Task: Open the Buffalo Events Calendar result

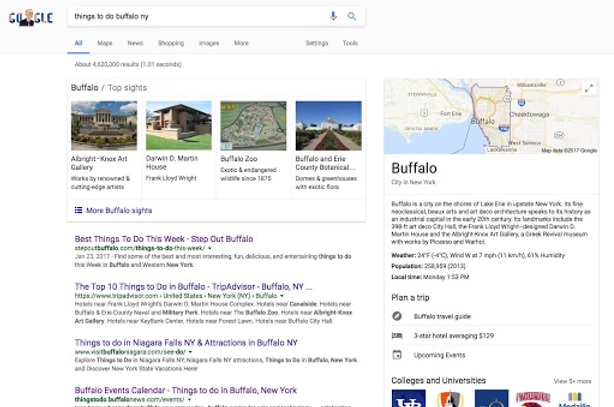Action: coord(186,390)
